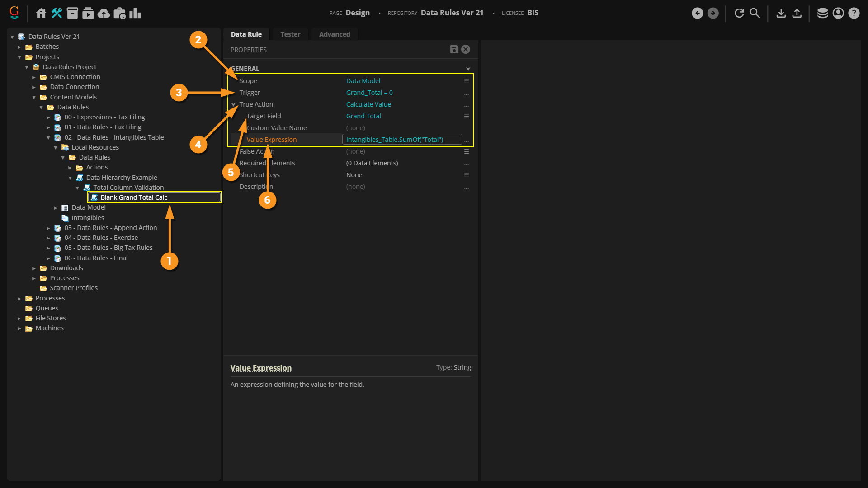Switch to the Tester tab
The image size is (868, 488).
tap(290, 34)
